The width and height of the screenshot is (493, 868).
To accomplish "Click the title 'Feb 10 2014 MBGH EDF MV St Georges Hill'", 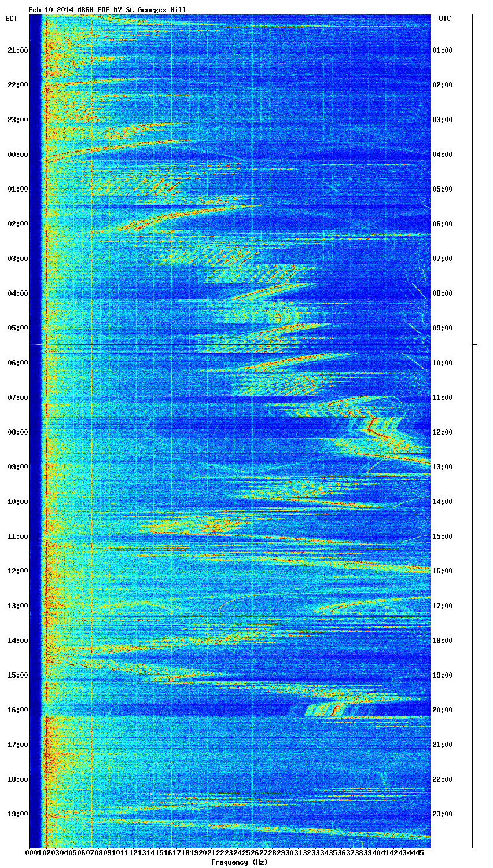I will [108, 10].
